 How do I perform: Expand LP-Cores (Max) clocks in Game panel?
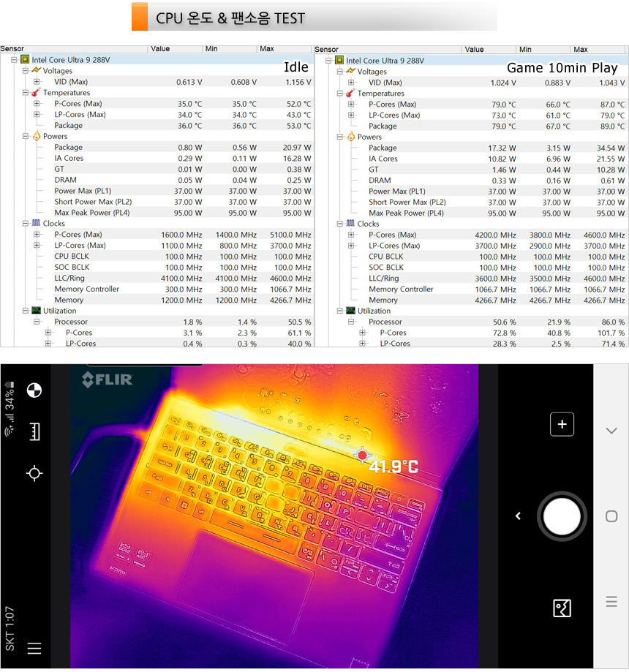(351, 246)
